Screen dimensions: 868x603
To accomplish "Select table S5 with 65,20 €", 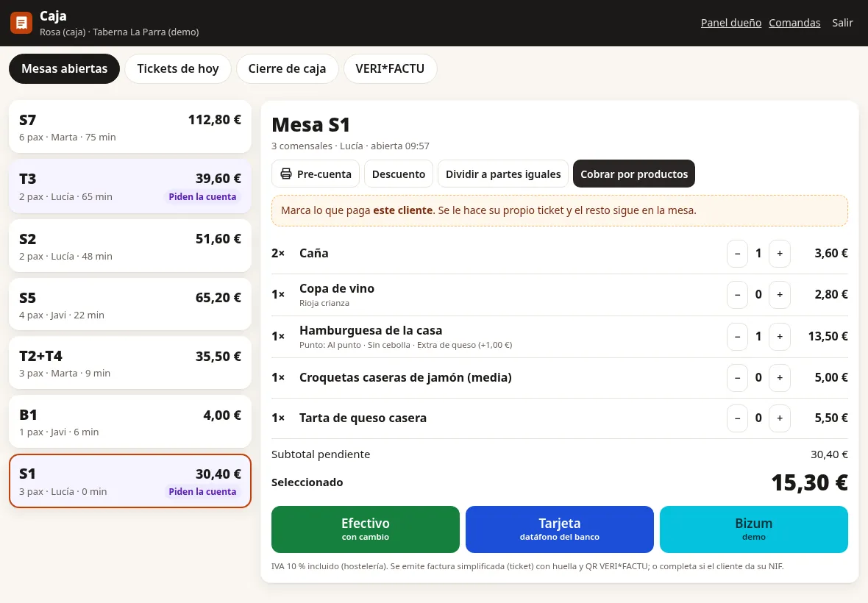I will click(130, 304).
